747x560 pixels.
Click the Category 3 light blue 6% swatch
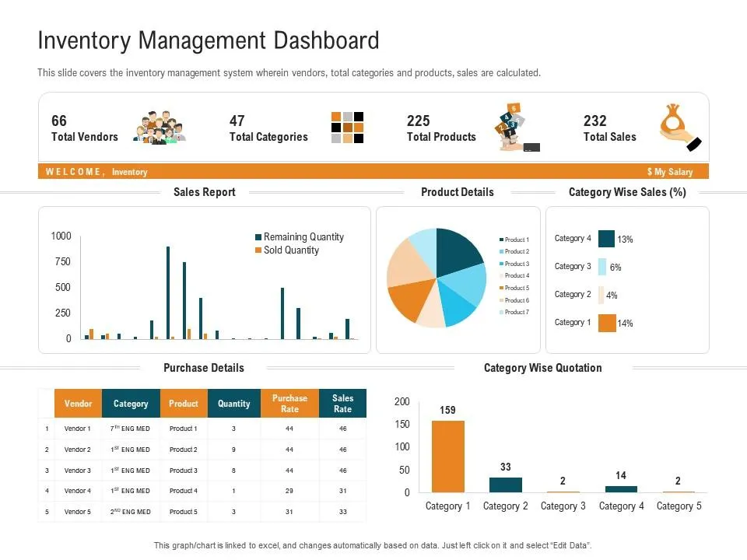pos(602,267)
